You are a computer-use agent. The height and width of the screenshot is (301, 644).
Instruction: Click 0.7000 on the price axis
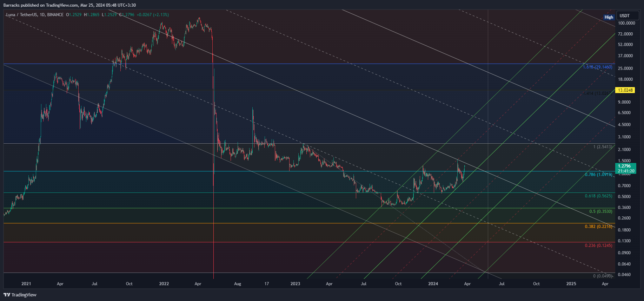click(624, 186)
